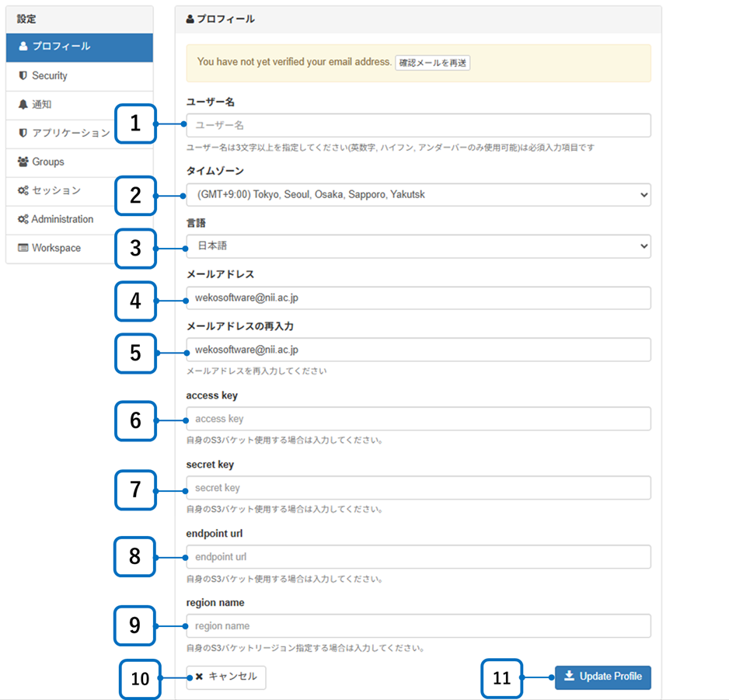Open the 言語 dropdown showing 日本語
Image resolution: width=729 pixels, height=700 pixels.
click(x=418, y=246)
